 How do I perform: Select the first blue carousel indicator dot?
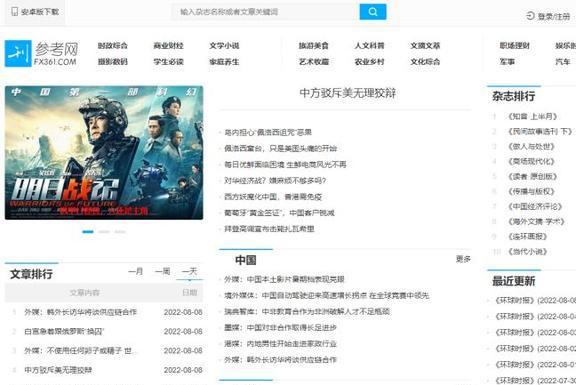point(88,232)
